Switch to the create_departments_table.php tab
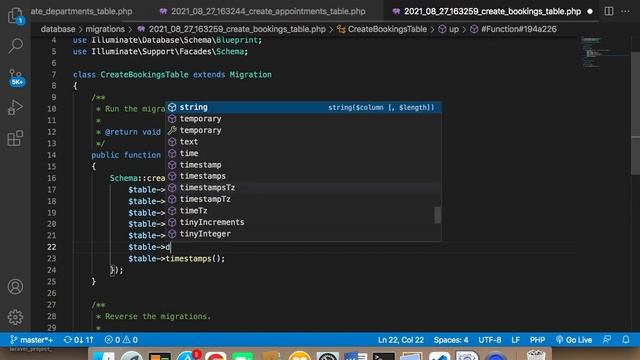This screenshot has width=640, height=360. pos(81,11)
